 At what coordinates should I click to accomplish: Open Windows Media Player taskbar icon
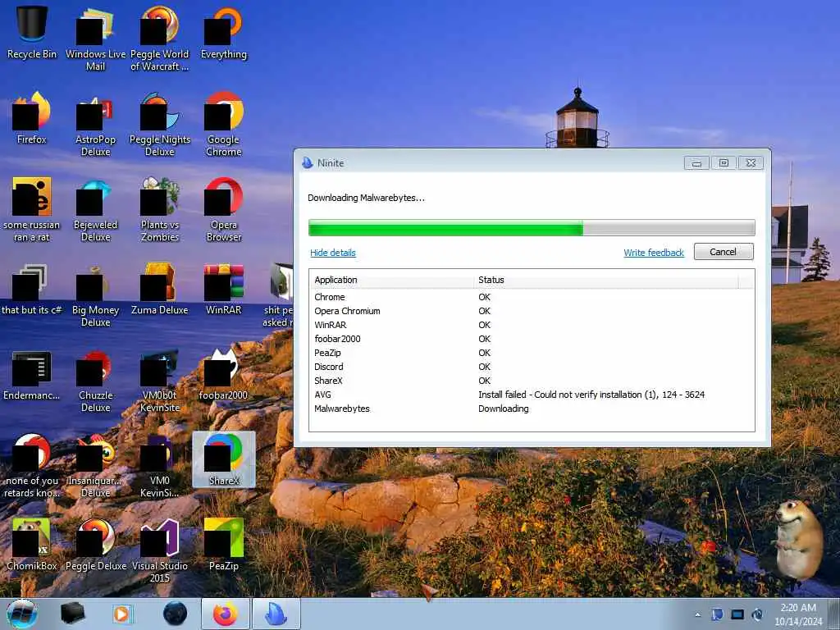tap(121, 614)
